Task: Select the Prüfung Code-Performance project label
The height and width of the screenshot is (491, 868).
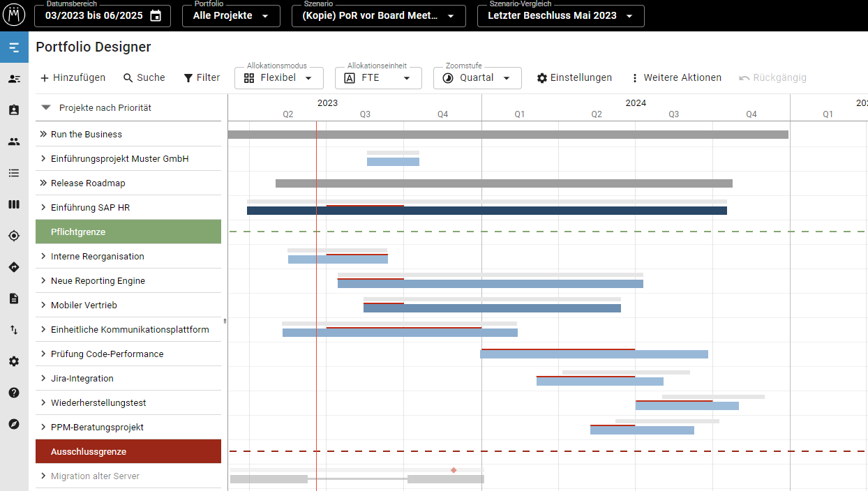Action: (107, 354)
